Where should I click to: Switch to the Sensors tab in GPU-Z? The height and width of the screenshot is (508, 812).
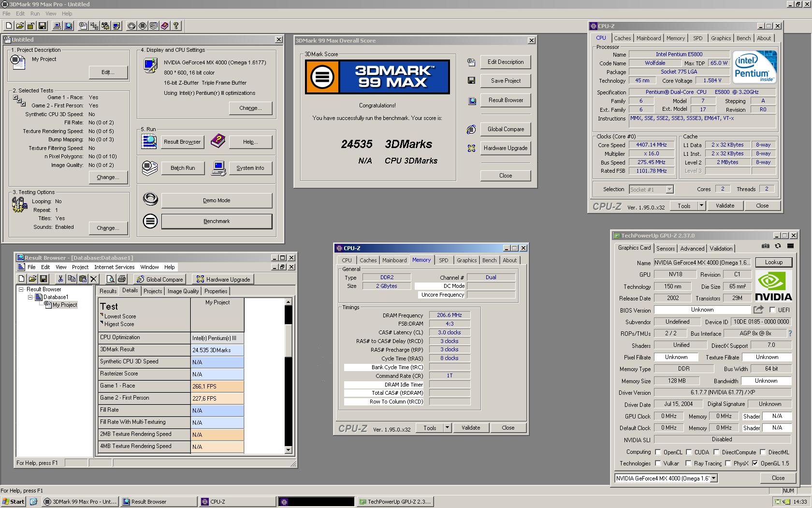(x=665, y=248)
